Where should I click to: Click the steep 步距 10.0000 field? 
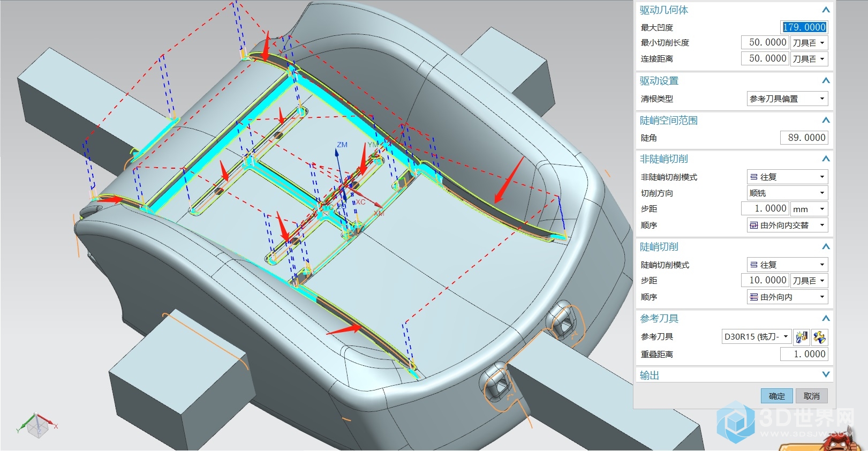[765, 281]
